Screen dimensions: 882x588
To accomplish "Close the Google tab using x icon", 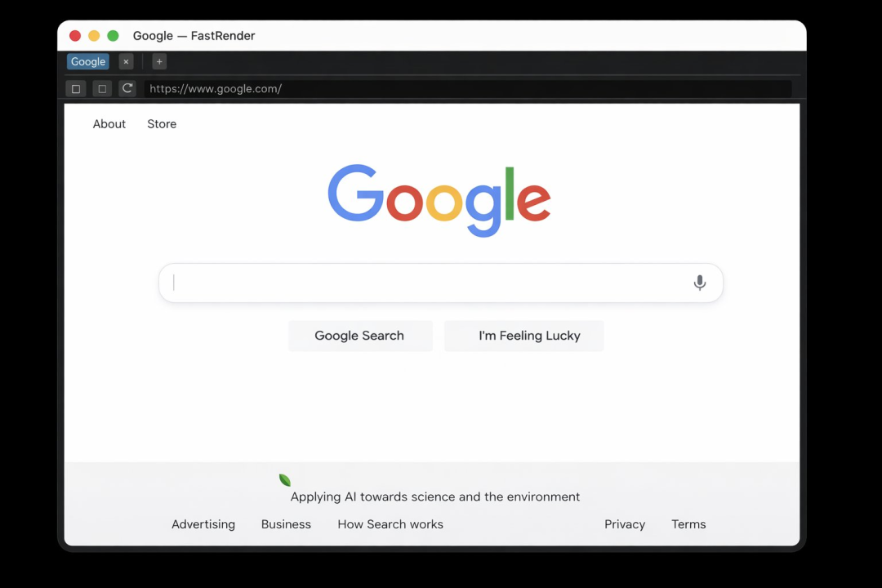I will pos(126,62).
